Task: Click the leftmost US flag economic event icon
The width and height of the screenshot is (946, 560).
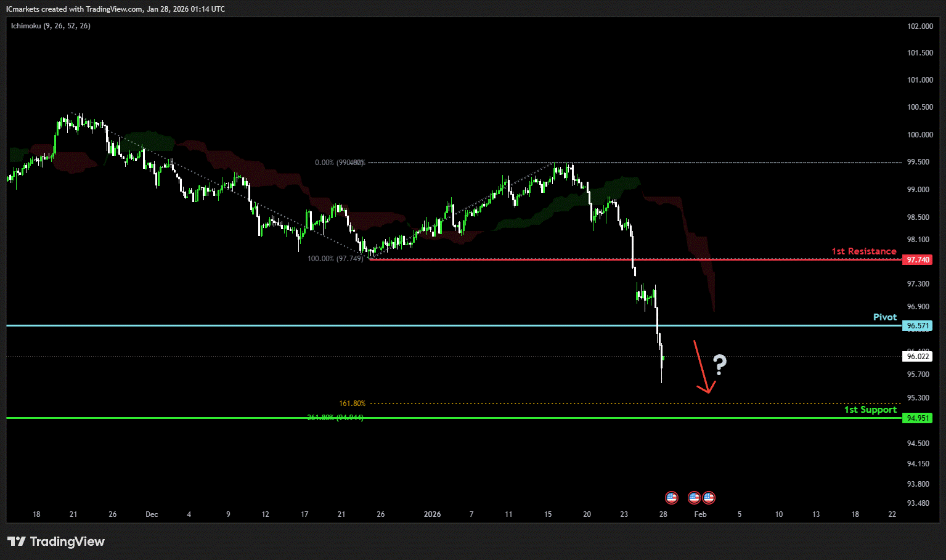Action: pyautogui.click(x=672, y=497)
